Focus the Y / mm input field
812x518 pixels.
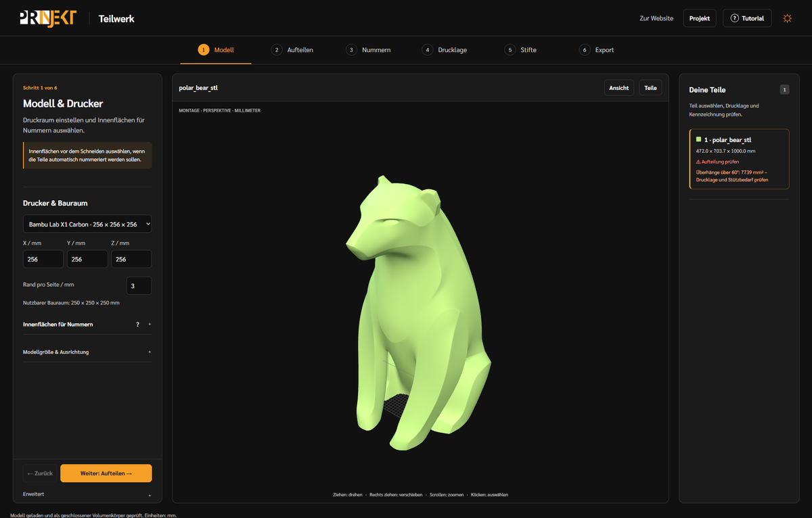point(87,259)
